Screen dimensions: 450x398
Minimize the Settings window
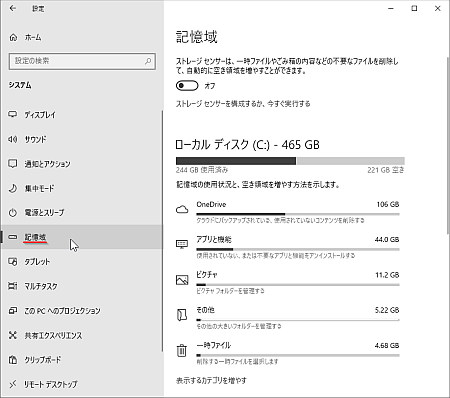pyautogui.click(x=391, y=8)
